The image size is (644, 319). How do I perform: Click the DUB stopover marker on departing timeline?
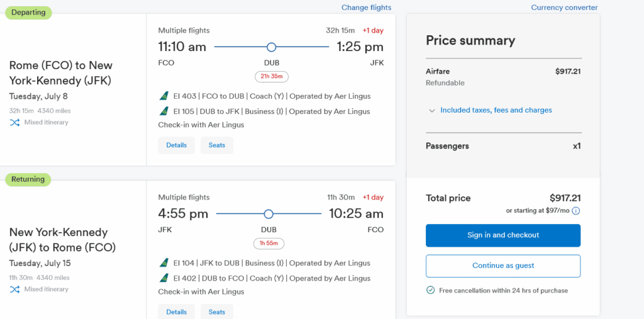[271, 47]
